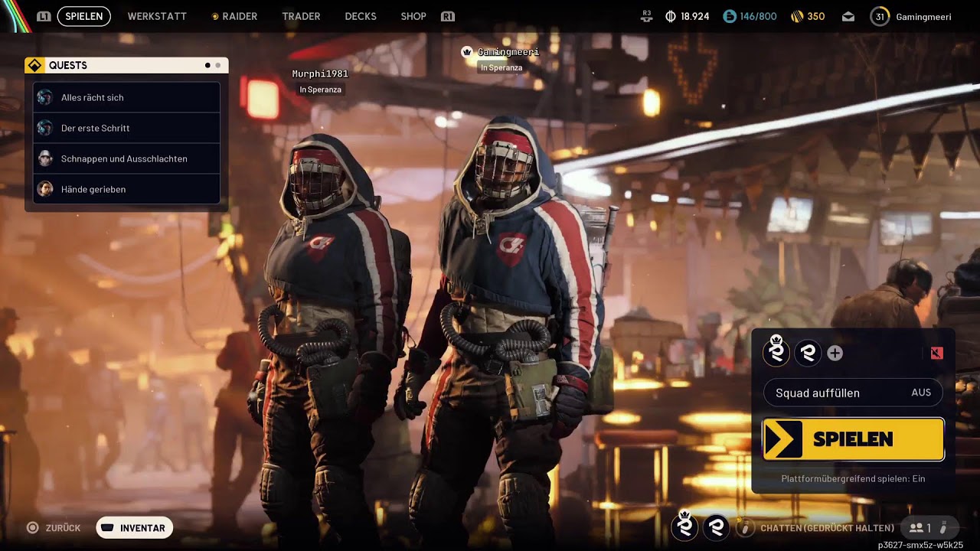Select squad leader avatar in the squad panel

coord(776,352)
